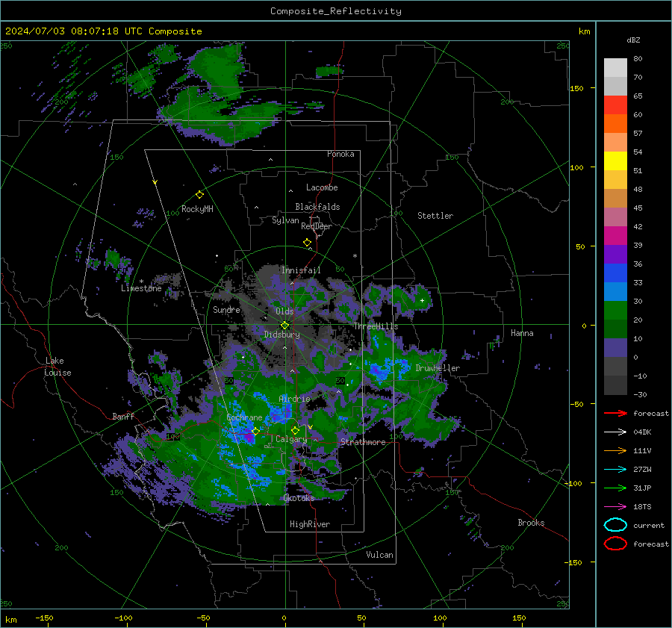This screenshot has height=628, width=672.
Task: Pick the yellow 54-51 dBZ swatch
Action: tap(615, 161)
